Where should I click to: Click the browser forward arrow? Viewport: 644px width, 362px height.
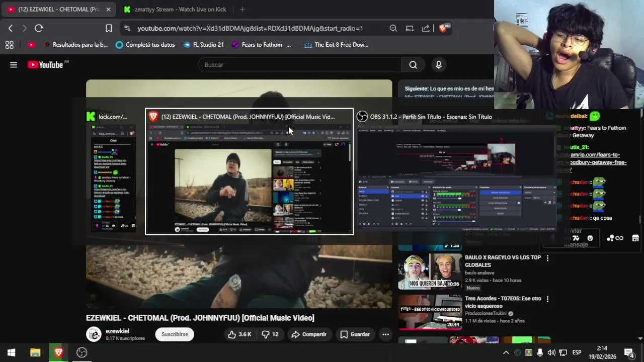point(24,28)
